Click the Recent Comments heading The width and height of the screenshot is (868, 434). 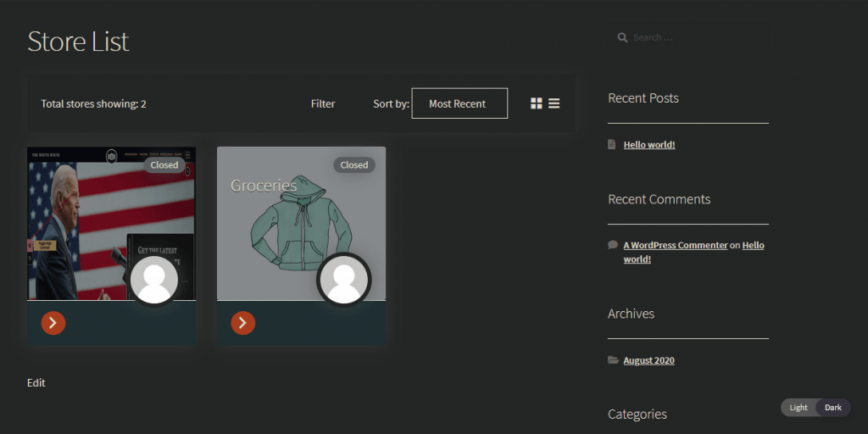tap(659, 199)
